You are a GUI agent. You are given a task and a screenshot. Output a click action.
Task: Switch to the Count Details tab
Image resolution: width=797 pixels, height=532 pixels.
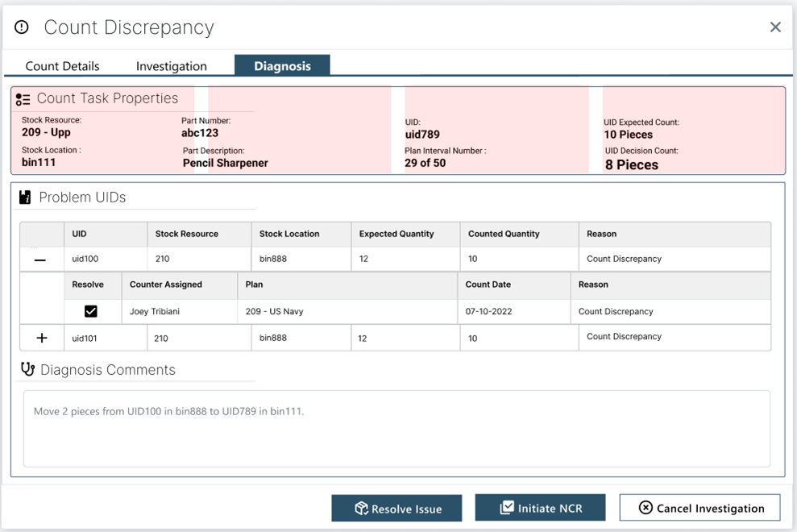click(x=62, y=65)
